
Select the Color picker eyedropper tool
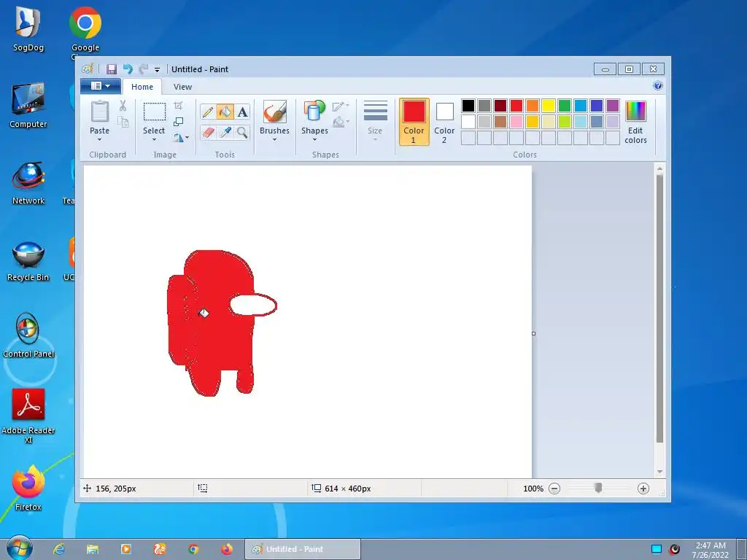pos(225,132)
